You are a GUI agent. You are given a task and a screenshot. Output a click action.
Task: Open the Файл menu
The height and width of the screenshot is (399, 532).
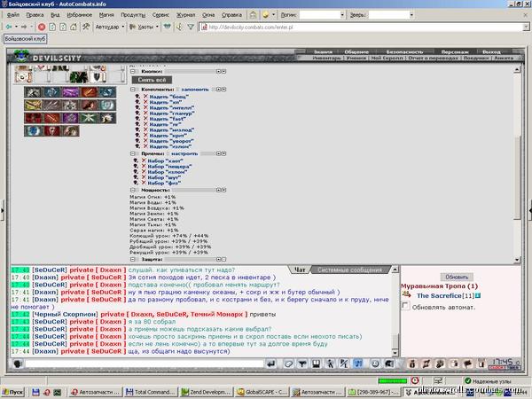pos(13,15)
